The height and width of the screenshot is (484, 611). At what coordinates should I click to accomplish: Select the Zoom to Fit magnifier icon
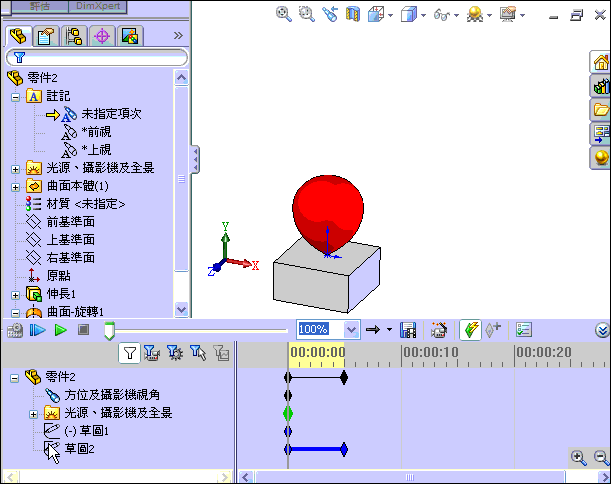284,14
